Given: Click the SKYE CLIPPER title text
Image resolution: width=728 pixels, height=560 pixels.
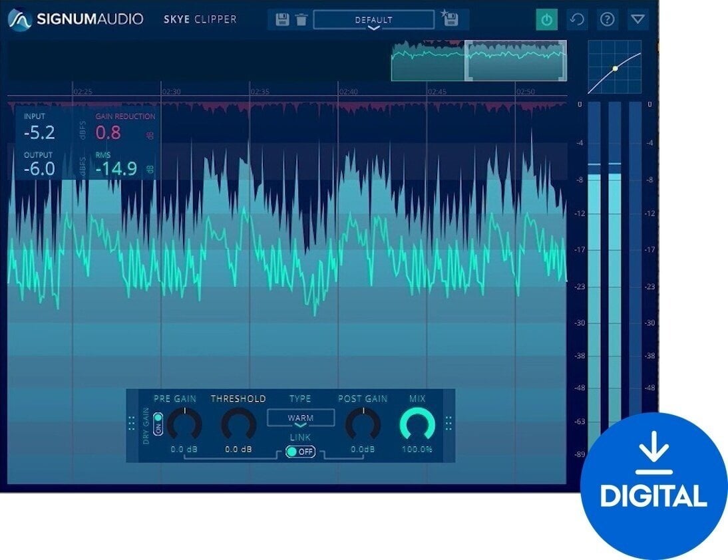Looking at the screenshot, I should [200, 19].
